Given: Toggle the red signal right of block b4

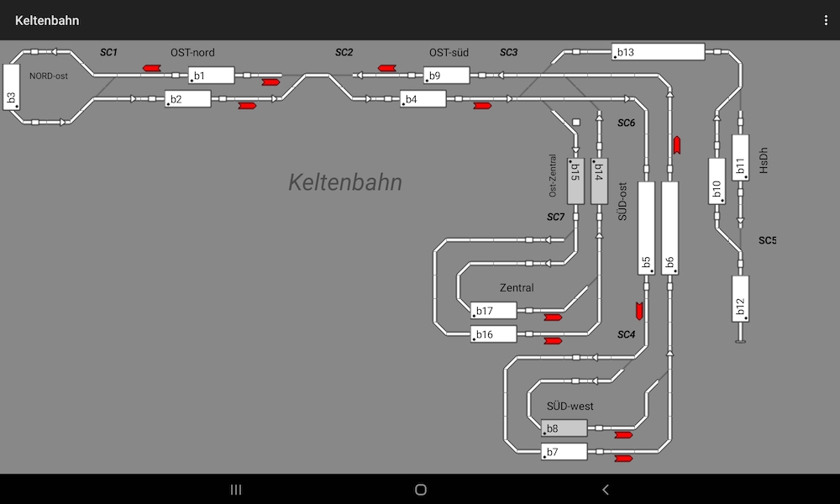Looking at the screenshot, I should coord(482,106).
